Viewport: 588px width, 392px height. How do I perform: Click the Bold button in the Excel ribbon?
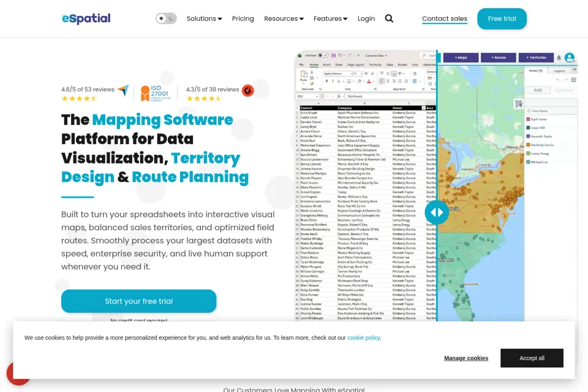326,81
